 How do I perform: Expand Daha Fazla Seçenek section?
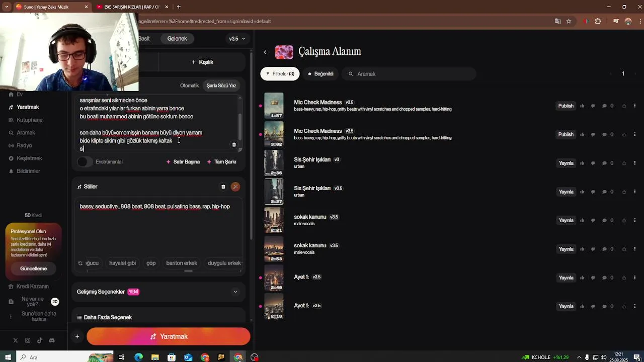coord(158,317)
